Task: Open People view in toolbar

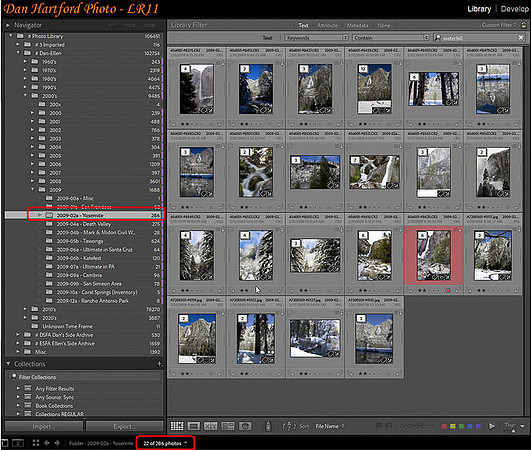Action: 245,426
